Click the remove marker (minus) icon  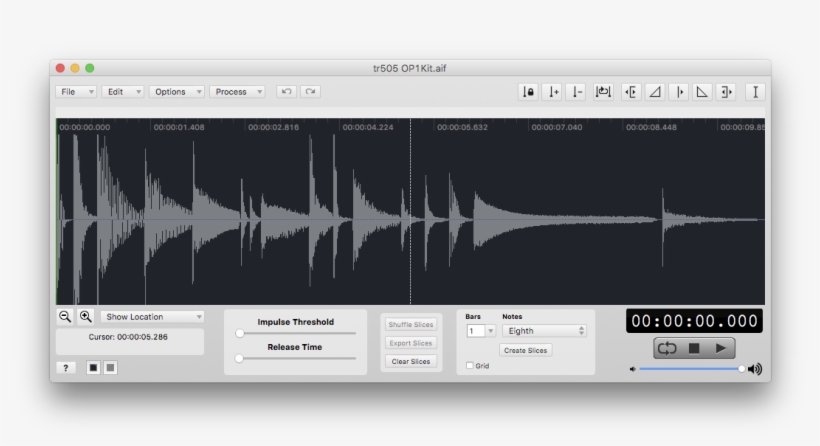[576, 92]
